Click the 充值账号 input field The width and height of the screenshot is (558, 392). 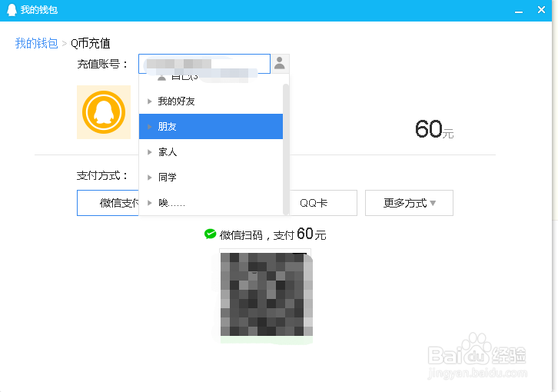(204, 64)
